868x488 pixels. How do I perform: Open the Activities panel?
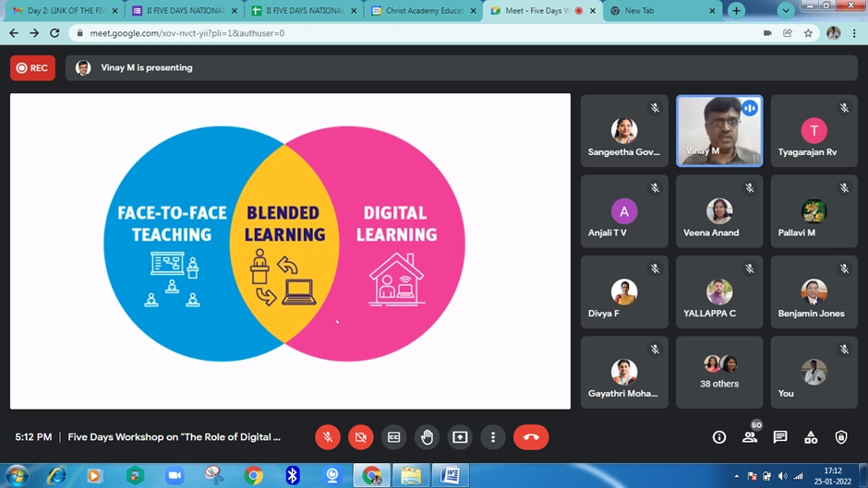(811, 437)
